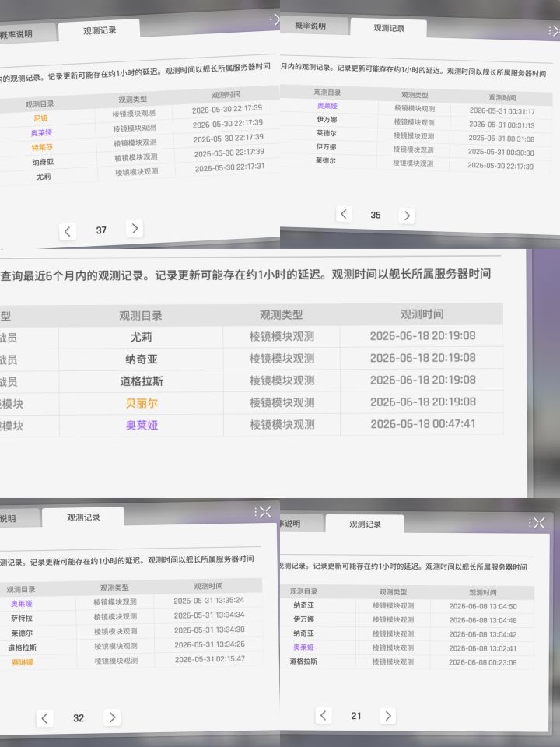Select timestamp 2026-05-31 00:31:08

point(501,139)
